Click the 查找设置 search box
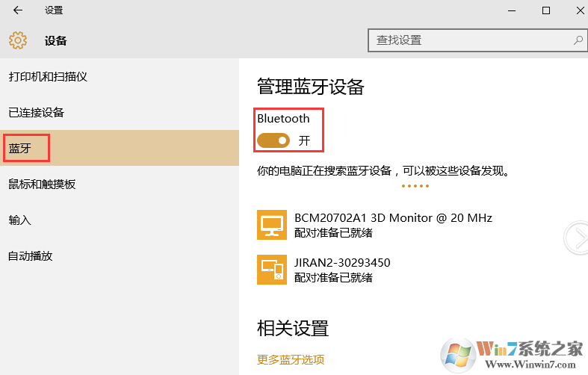The width and height of the screenshot is (588, 375). click(471, 40)
